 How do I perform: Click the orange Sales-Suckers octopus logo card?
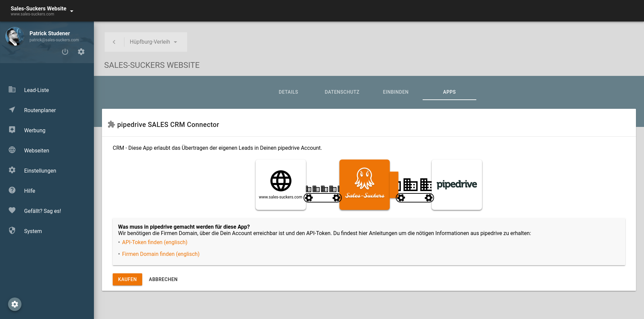pyautogui.click(x=365, y=185)
